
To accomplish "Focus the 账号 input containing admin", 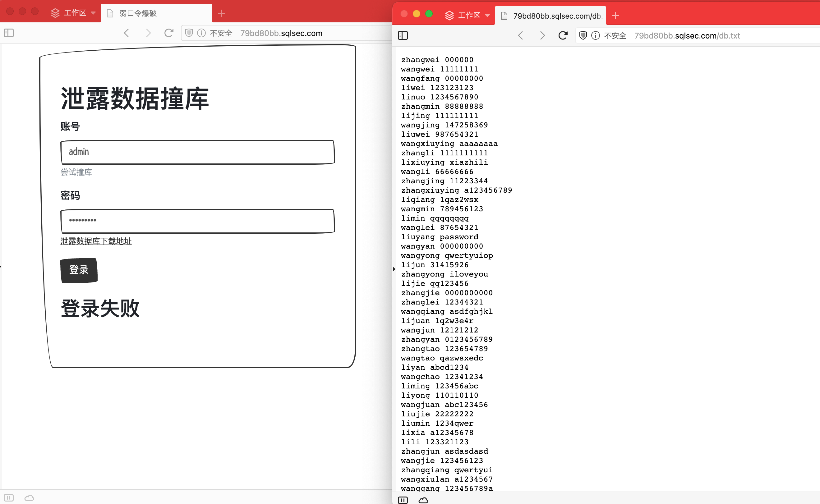I will [197, 152].
